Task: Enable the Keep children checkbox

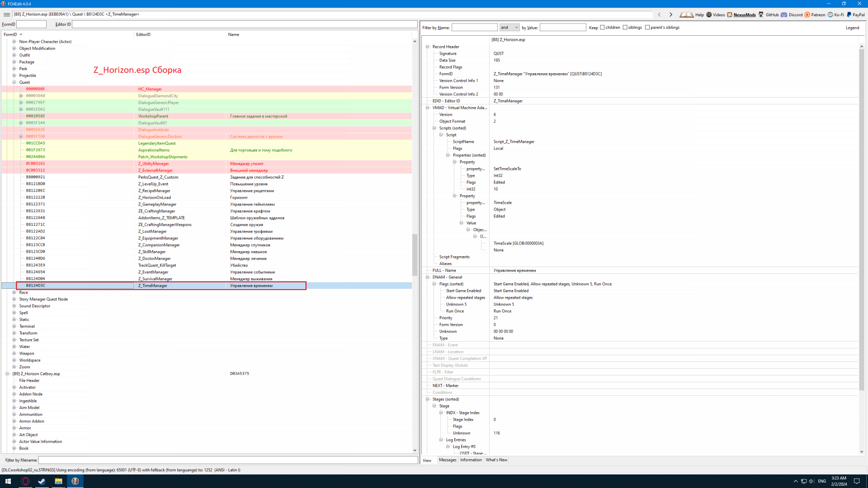Action: point(602,28)
